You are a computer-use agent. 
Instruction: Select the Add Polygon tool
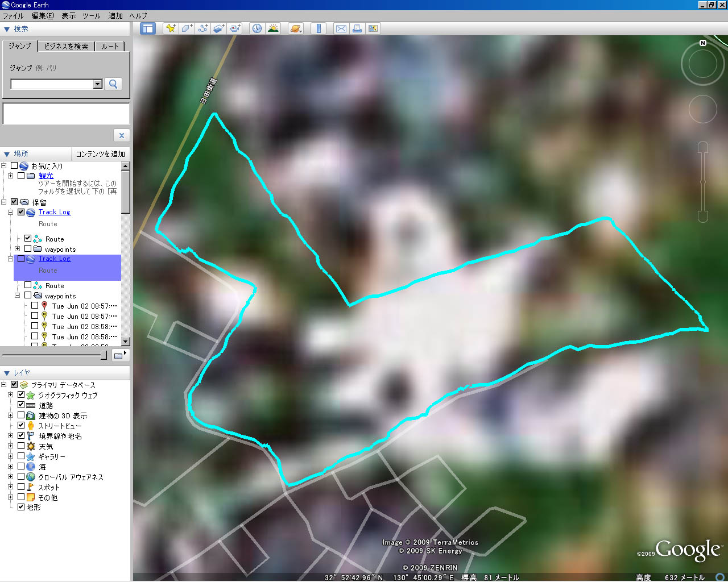187,28
